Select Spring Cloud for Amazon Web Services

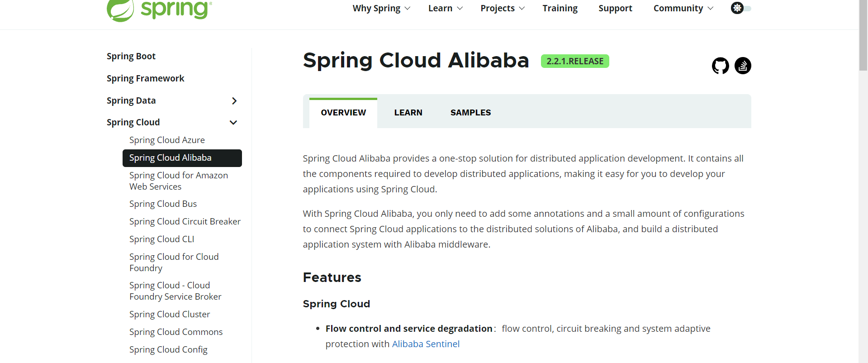[x=179, y=181]
